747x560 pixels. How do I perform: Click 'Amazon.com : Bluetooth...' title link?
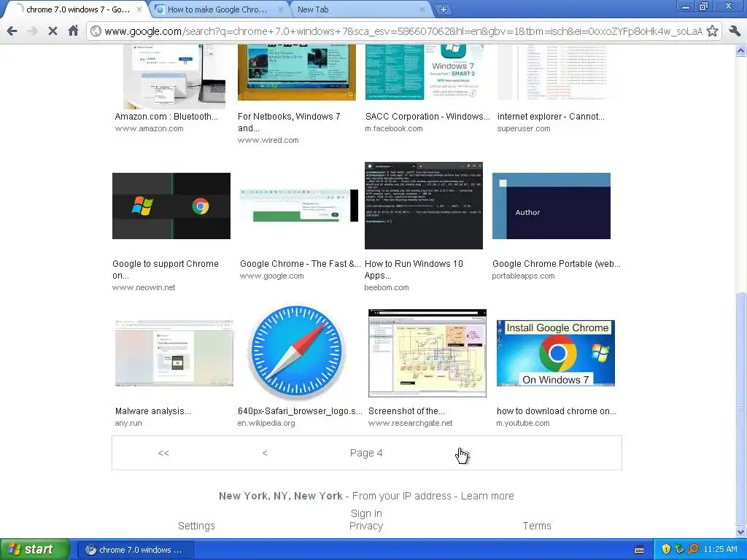tap(166, 116)
